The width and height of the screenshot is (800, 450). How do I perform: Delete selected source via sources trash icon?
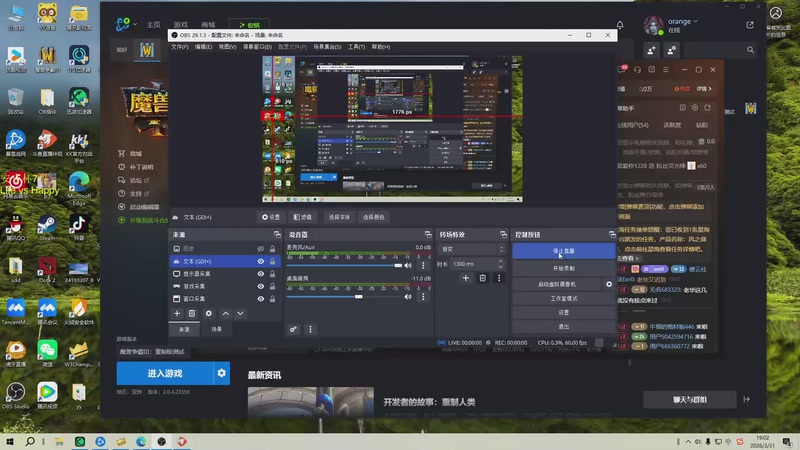192,313
